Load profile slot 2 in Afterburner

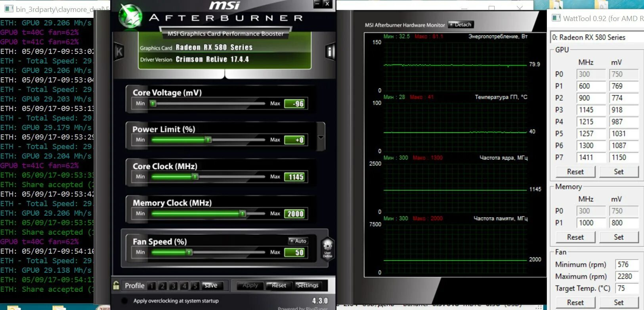coord(162,286)
